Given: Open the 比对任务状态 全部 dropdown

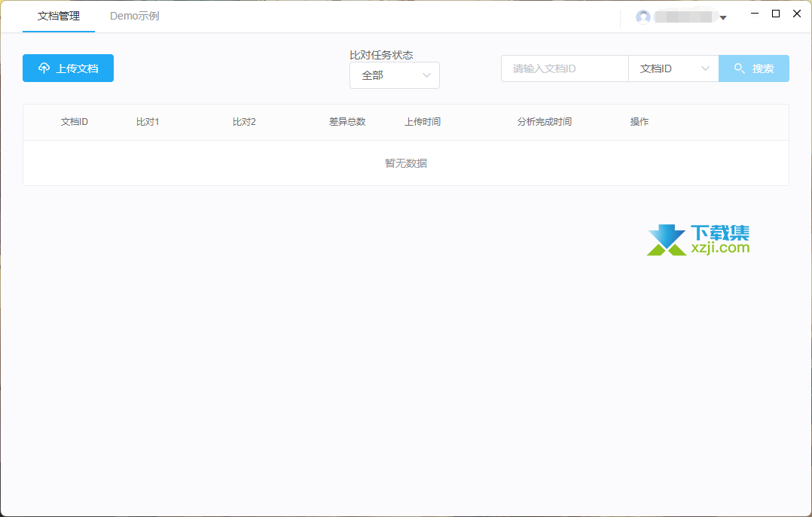Looking at the screenshot, I should click(x=395, y=75).
